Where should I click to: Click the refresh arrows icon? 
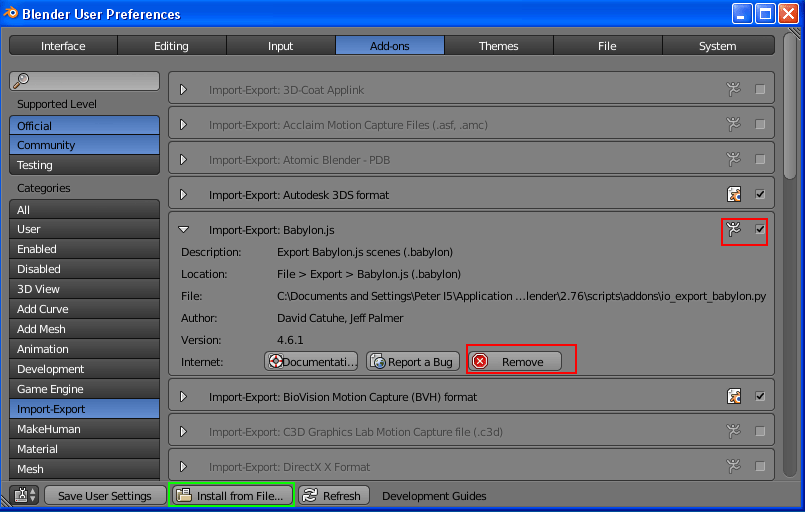point(310,495)
